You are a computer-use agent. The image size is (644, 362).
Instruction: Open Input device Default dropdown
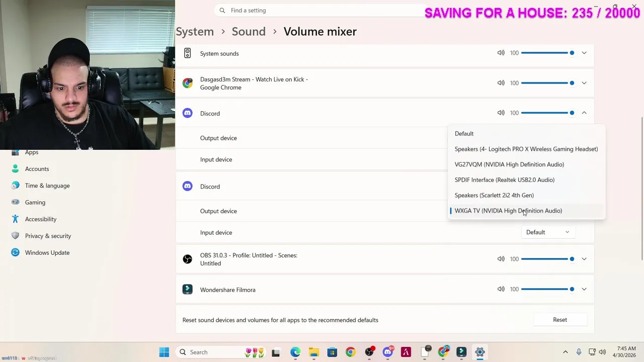[547, 232]
